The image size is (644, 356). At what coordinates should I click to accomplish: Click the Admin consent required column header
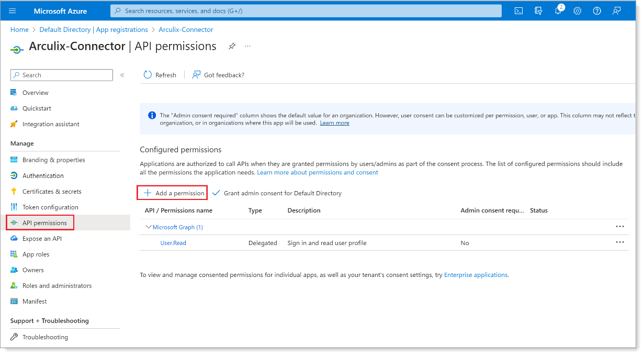coord(492,210)
